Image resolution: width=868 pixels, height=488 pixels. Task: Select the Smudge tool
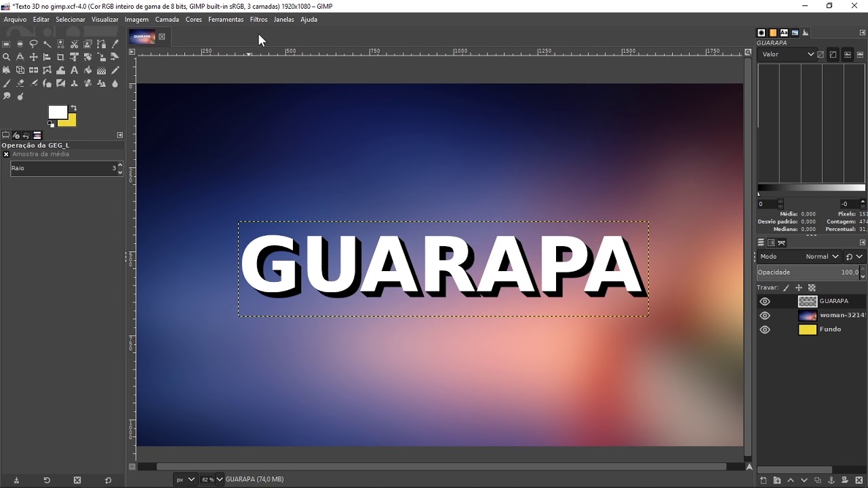pyautogui.click(x=6, y=96)
